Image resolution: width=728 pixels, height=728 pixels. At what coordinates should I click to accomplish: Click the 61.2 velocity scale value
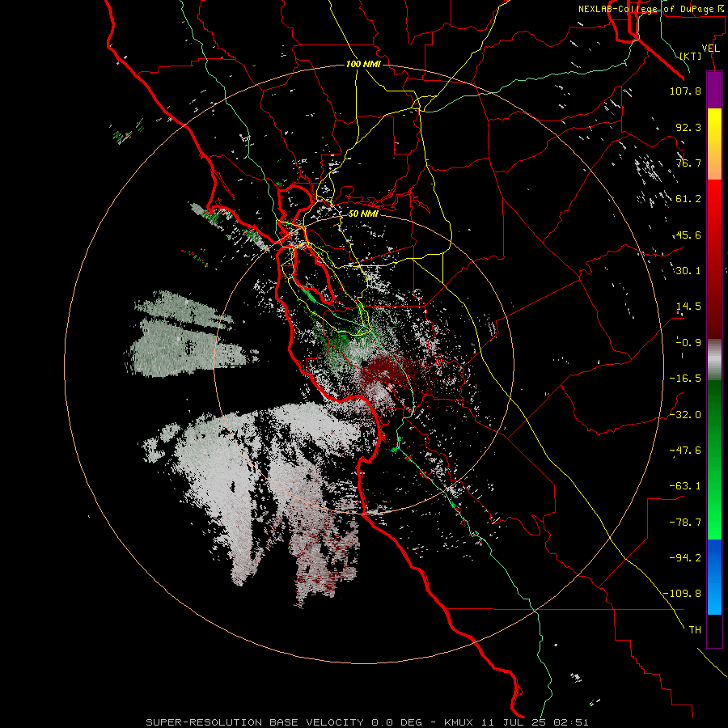(x=688, y=199)
